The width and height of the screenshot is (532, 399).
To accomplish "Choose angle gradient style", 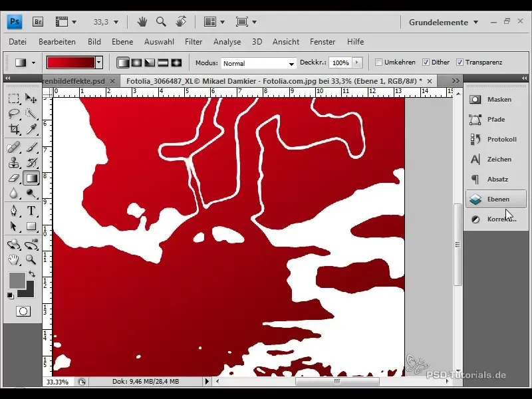I will click(150, 63).
